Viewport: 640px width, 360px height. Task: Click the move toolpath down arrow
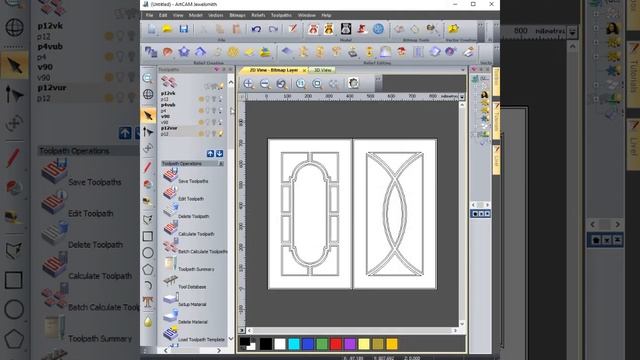pyautogui.click(x=219, y=153)
